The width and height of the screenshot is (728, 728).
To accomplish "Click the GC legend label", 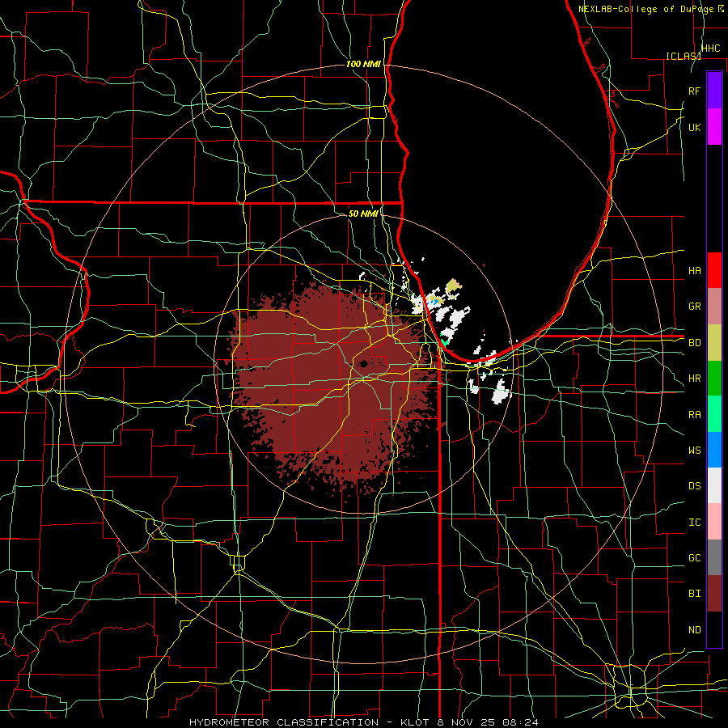I will tap(695, 557).
